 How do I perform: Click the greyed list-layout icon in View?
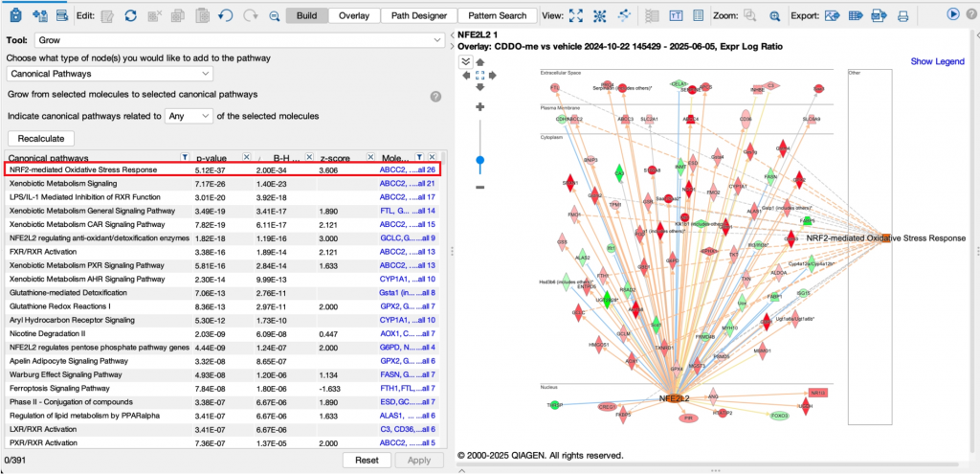653,15
